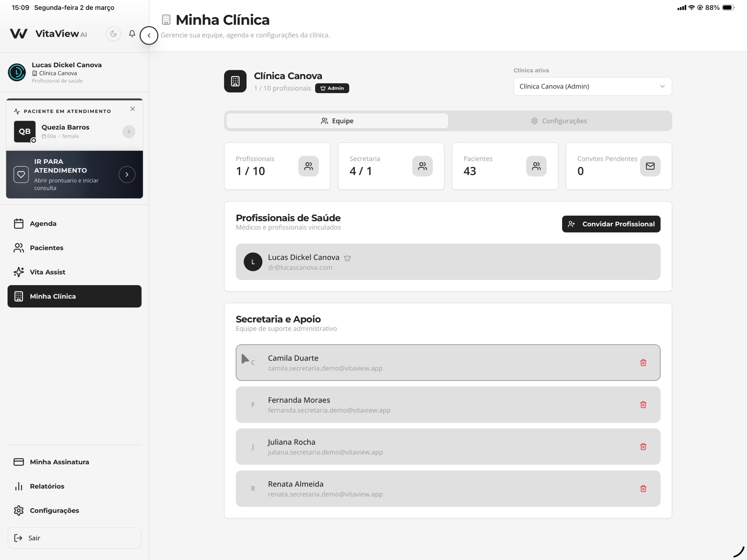Click the Minha Assinatura card icon
The width and height of the screenshot is (747, 560).
pyautogui.click(x=19, y=462)
